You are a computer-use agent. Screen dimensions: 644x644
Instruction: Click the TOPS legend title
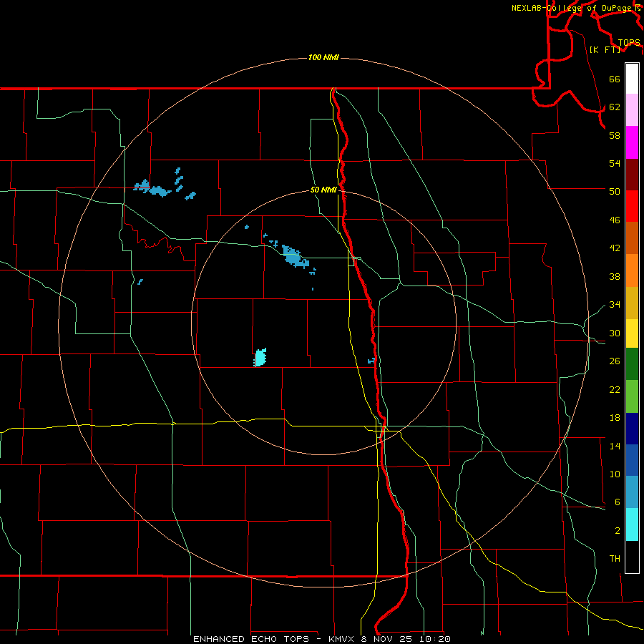click(x=629, y=43)
